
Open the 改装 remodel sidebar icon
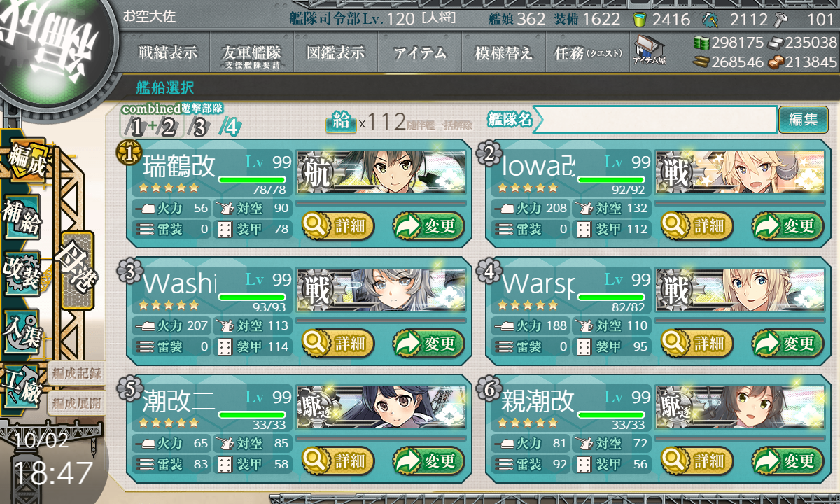click(x=21, y=272)
